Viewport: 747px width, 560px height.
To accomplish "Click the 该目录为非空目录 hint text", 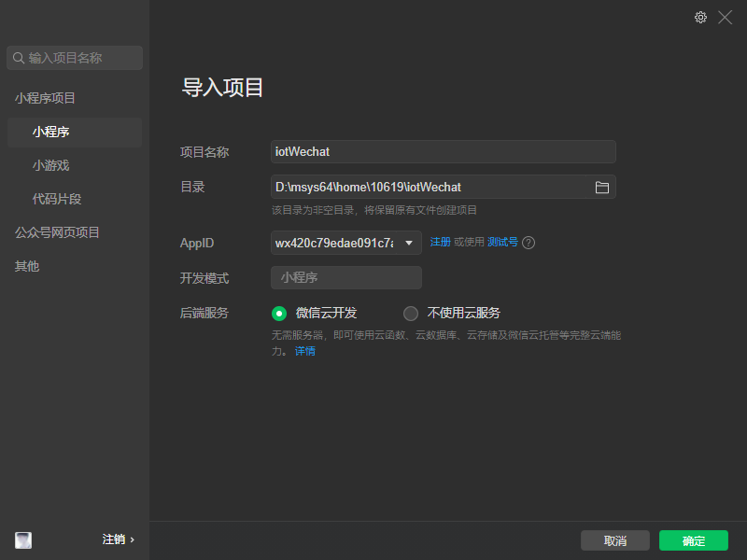I will pyautogui.click(x=374, y=210).
